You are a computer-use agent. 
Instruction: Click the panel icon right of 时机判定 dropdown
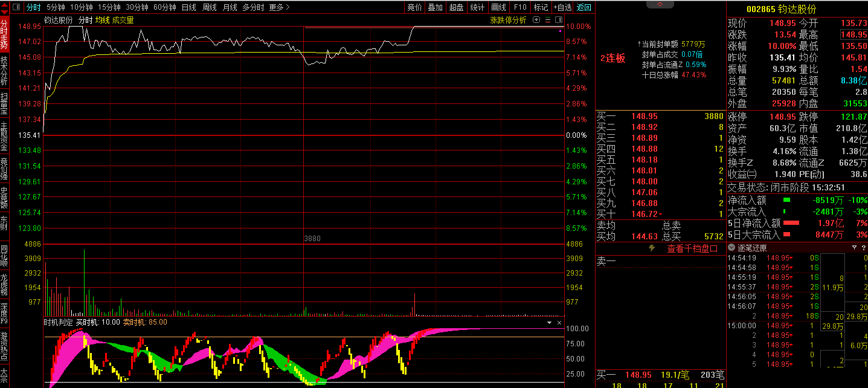tap(559, 323)
